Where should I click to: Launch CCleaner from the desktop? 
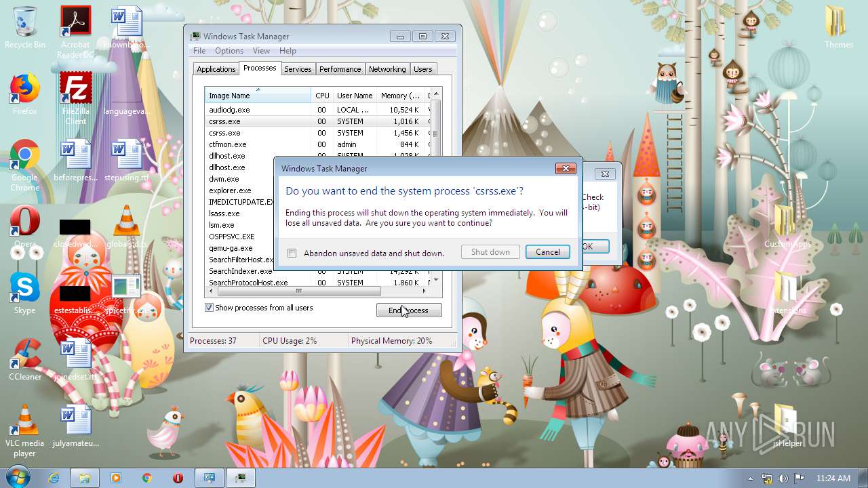click(25, 360)
